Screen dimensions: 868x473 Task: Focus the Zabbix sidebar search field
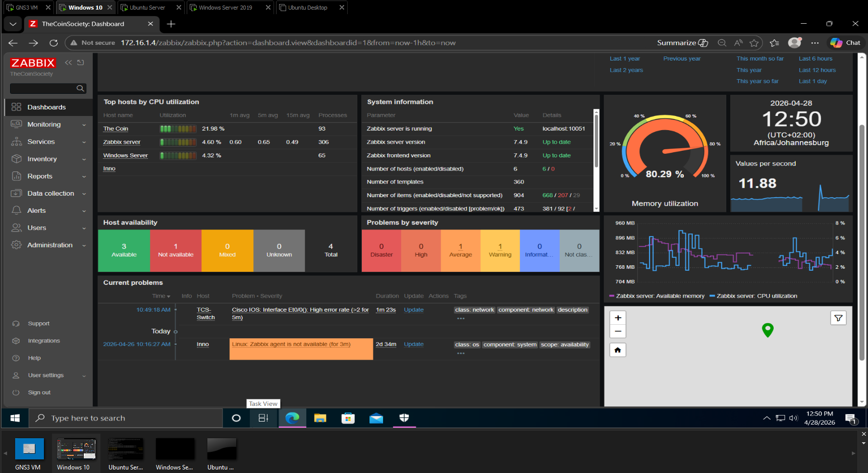click(x=43, y=88)
